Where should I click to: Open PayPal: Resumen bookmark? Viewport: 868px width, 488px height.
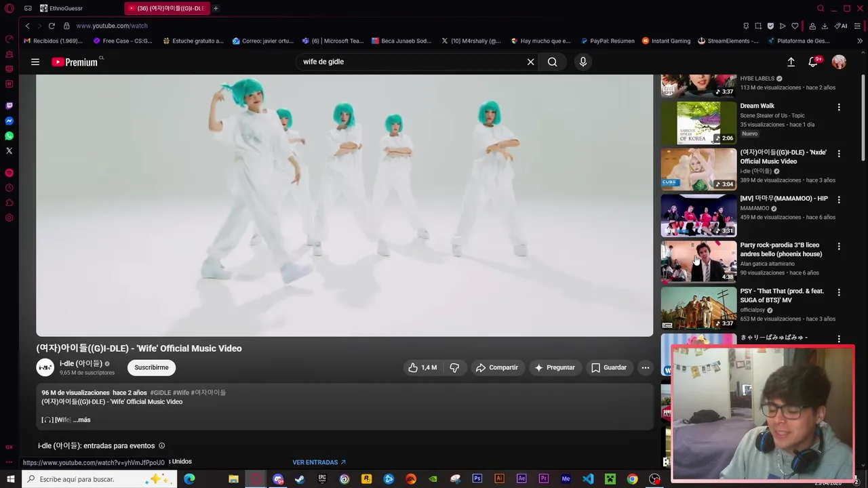tap(606, 41)
